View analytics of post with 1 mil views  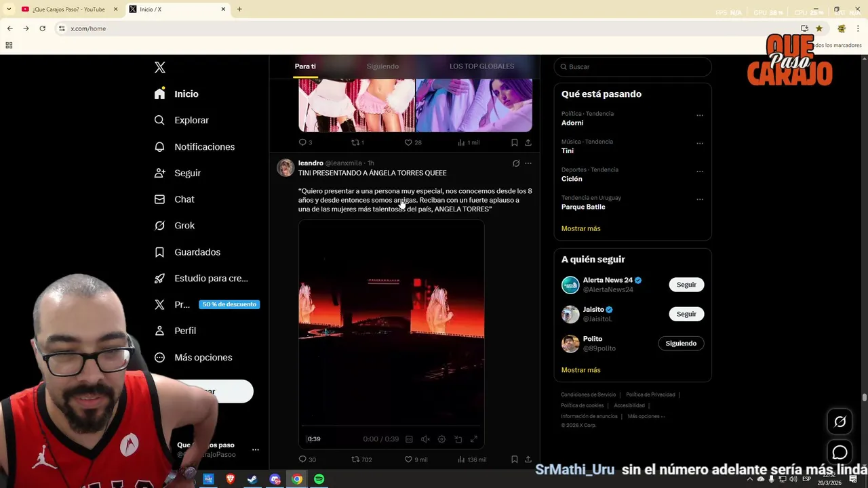point(469,142)
